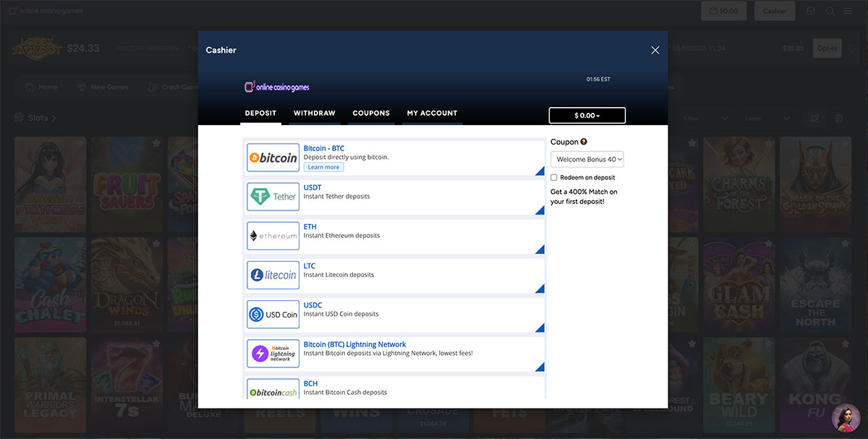Click the Learn more button under Bitcoin
Image resolution: width=868 pixels, height=439 pixels.
323,167
